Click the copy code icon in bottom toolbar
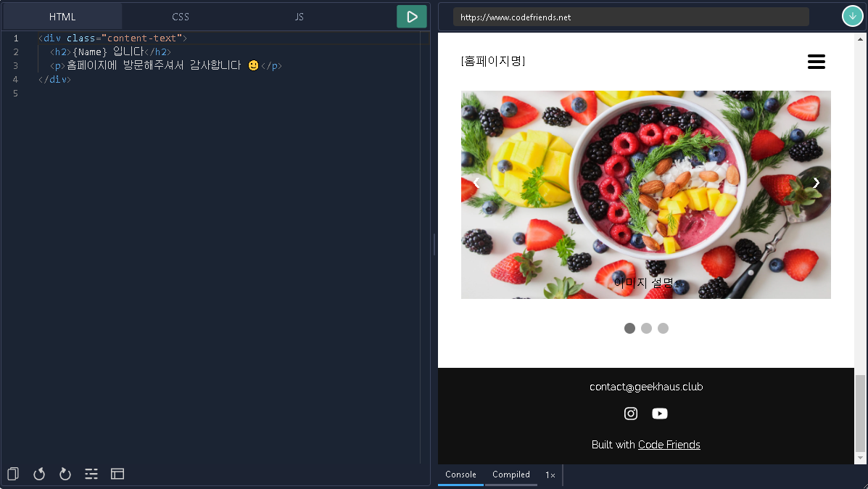This screenshot has height=489, width=868. click(13, 474)
